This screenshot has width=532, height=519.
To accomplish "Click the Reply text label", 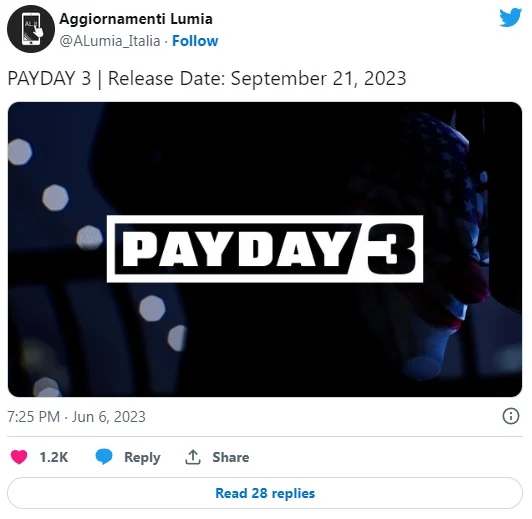I will (x=142, y=458).
